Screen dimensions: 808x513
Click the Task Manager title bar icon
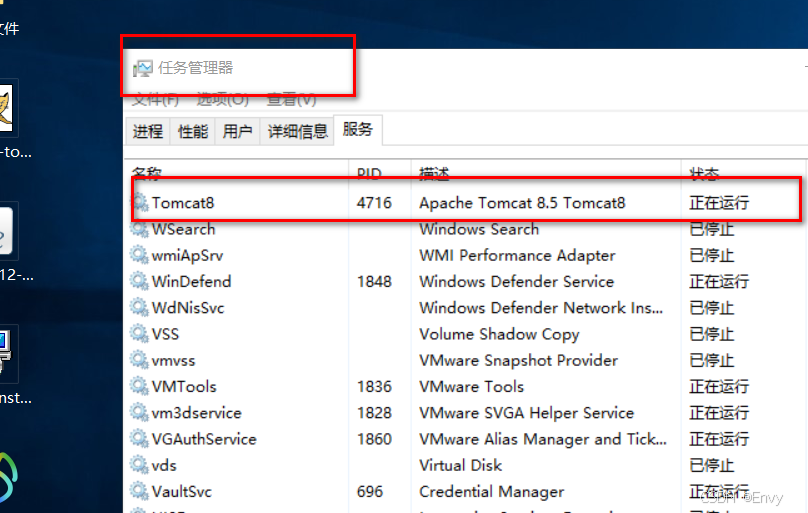(143, 68)
